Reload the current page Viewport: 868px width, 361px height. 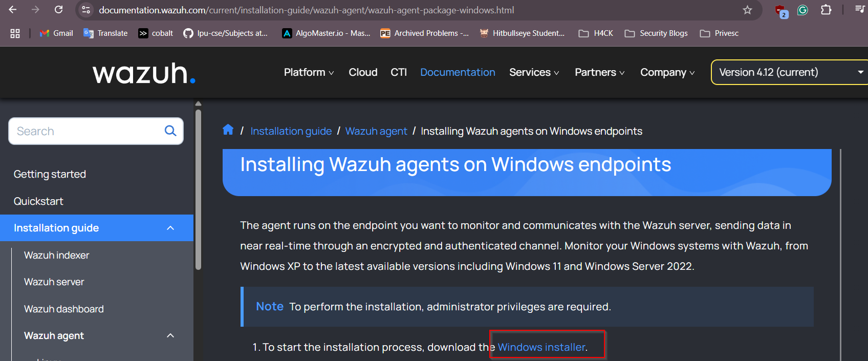pyautogui.click(x=59, y=10)
